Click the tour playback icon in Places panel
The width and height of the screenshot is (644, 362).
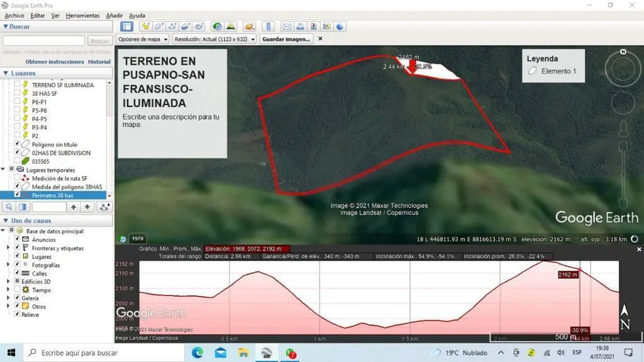104,207
